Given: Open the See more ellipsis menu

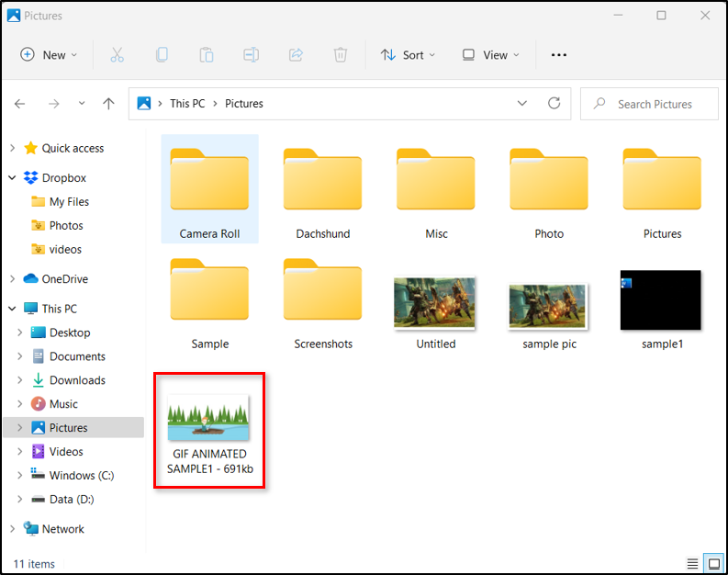Looking at the screenshot, I should coord(558,55).
